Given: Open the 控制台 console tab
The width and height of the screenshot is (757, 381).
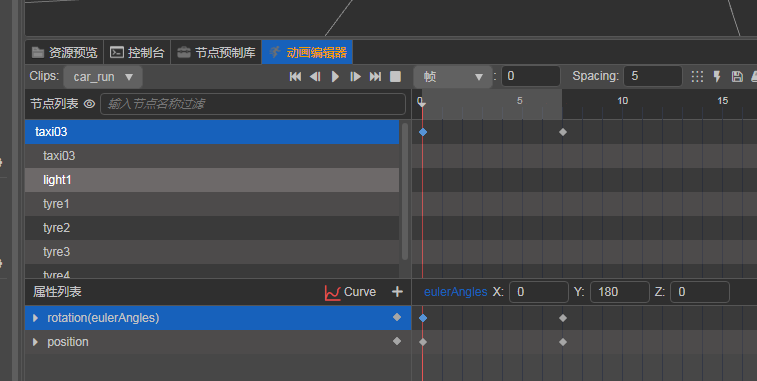Looking at the screenshot, I should click(x=137, y=52).
